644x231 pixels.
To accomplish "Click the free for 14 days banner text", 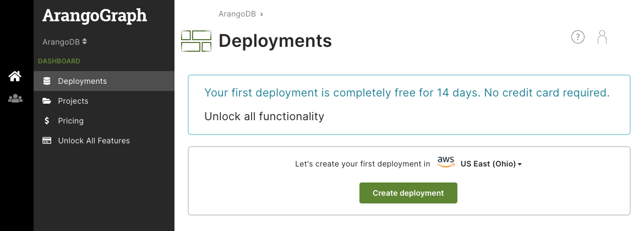I will click(407, 93).
